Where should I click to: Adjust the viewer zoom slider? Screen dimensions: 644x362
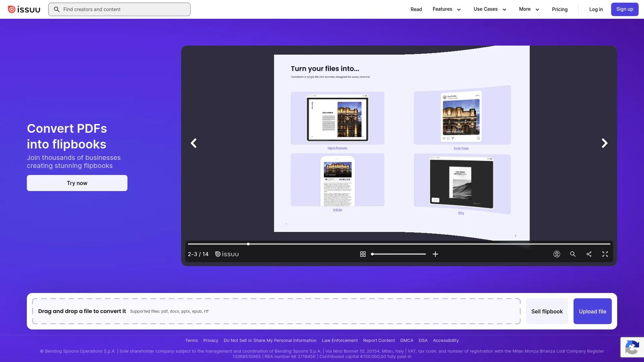click(x=399, y=254)
